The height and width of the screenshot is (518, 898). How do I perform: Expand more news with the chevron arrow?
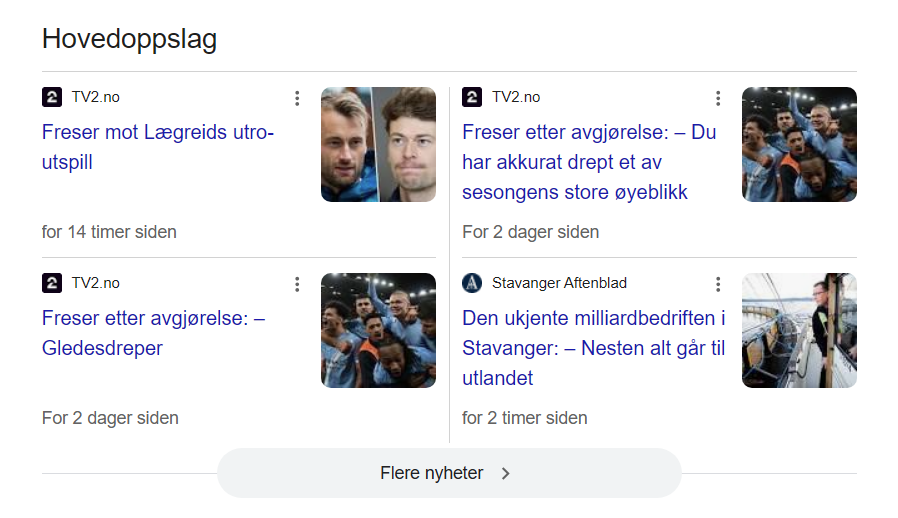[x=506, y=474]
